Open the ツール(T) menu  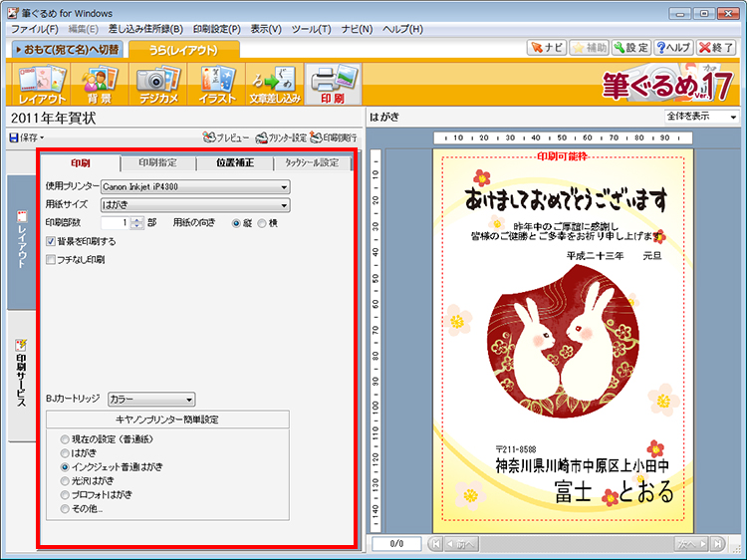click(x=311, y=29)
